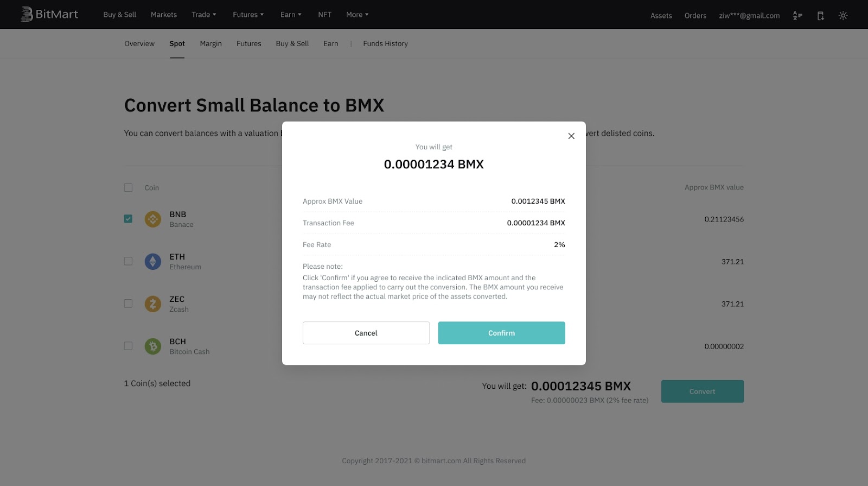The height and width of the screenshot is (486, 868).
Task: Click the 371.21 value in the ETH row
Action: (x=733, y=262)
